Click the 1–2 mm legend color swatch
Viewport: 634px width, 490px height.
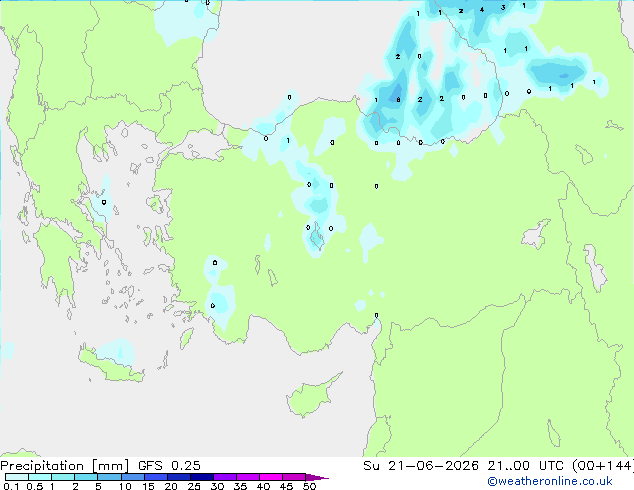tap(63, 477)
